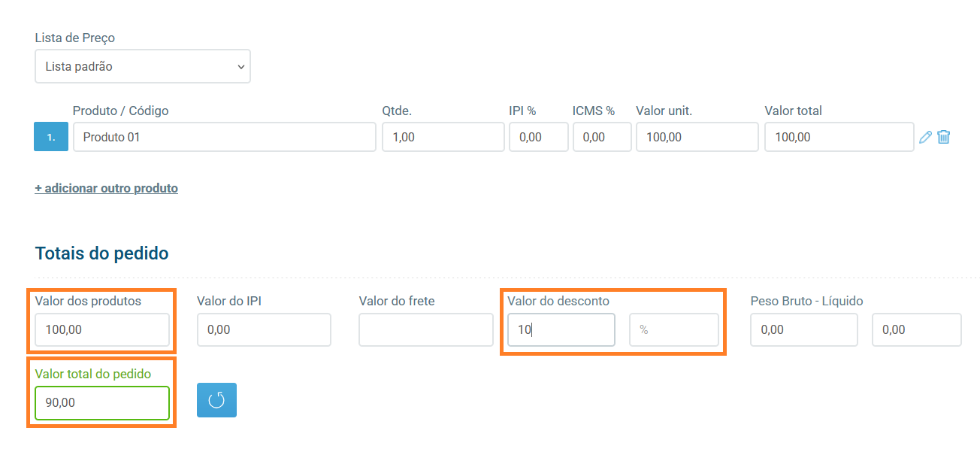The height and width of the screenshot is (455, 980).
Task: Click the discount percentage (%) field
Action: tap(673, 329)
